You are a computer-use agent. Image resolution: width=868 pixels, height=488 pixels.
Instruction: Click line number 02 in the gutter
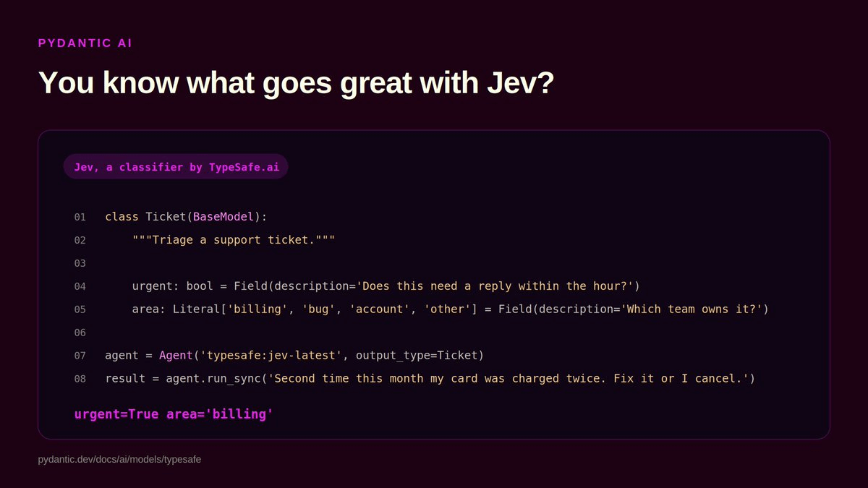click(80, 240)
